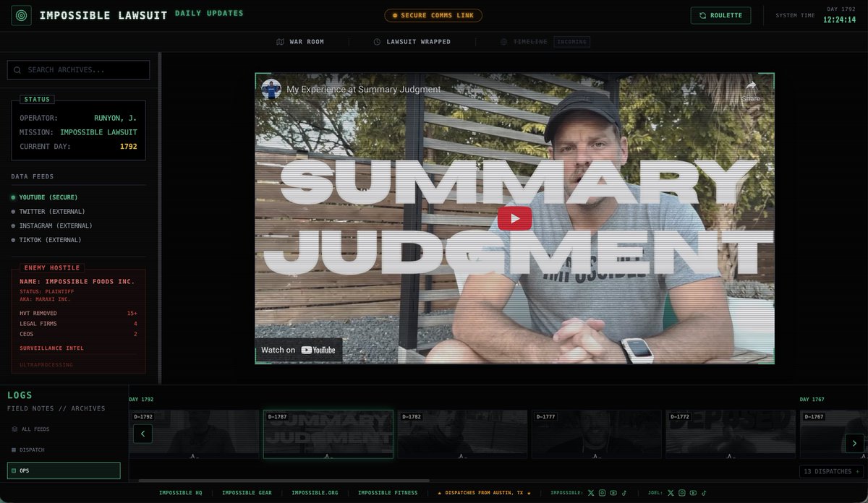Image resolution: width=868 pixels, height=503 pixels.
Task: Open Joel's YouTube icon
Action: pos(693,493)
